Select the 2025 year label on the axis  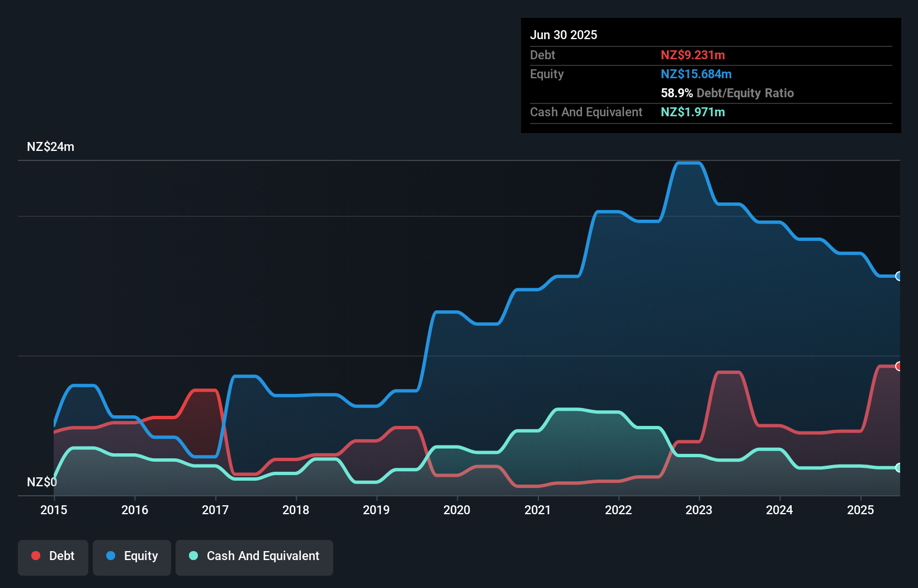click(861, 510)
